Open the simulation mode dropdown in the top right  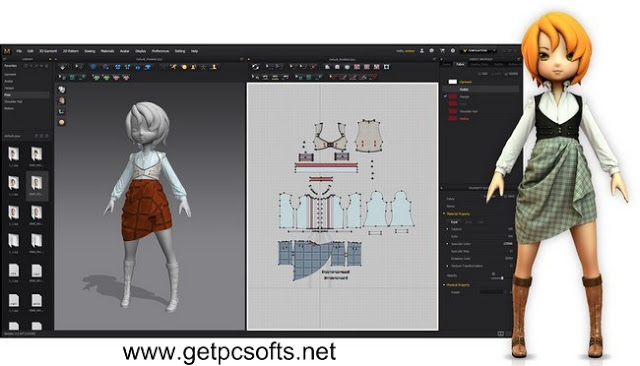(x=479, y=51)
